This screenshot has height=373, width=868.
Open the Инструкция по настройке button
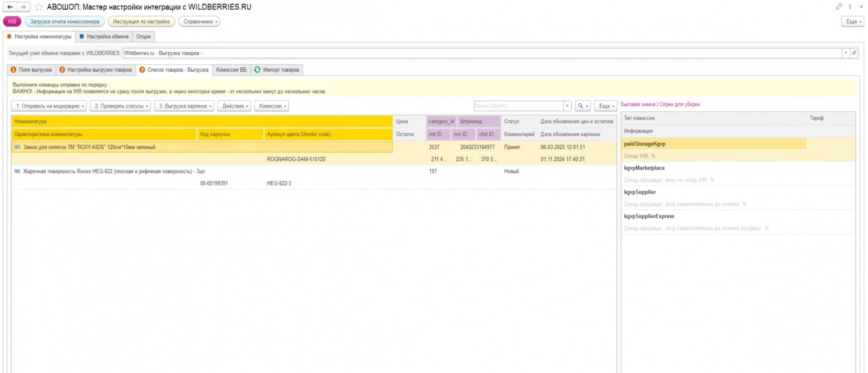pos(141,22)
